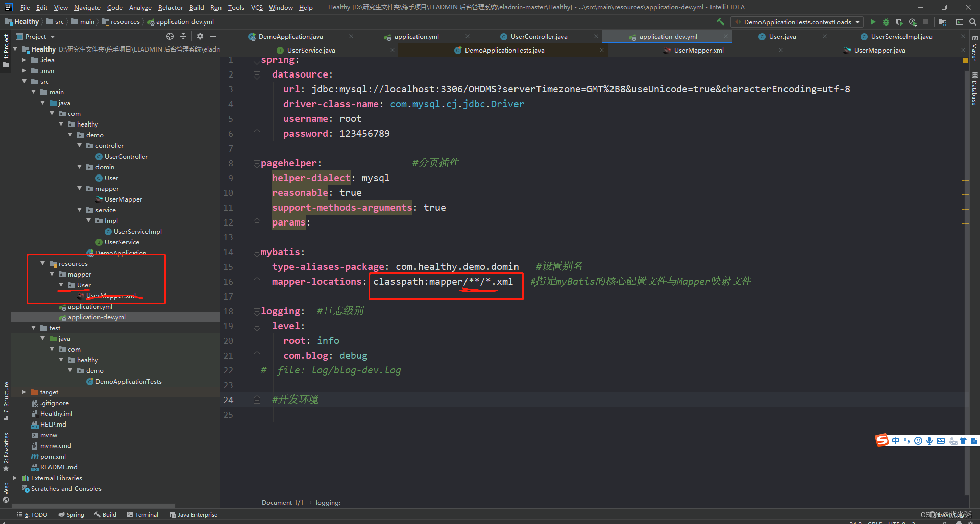Click the IME emoji smiley icon

[918, 441]
